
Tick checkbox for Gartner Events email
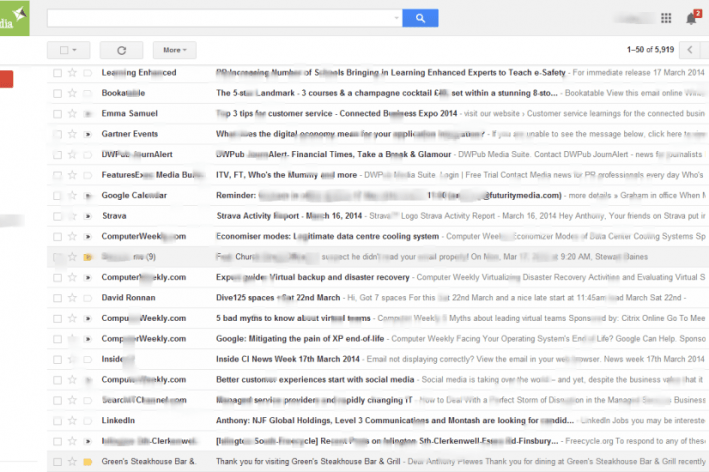[57, 134]
